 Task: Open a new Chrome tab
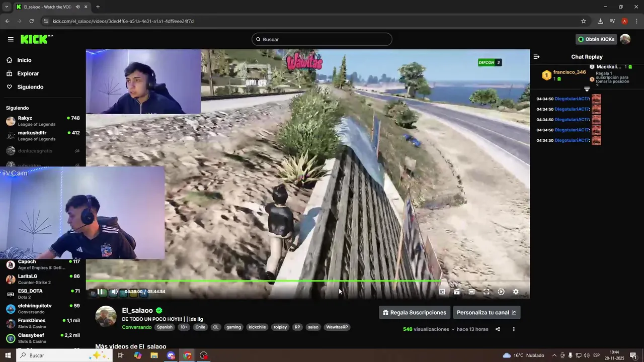(x=98, y=7)
